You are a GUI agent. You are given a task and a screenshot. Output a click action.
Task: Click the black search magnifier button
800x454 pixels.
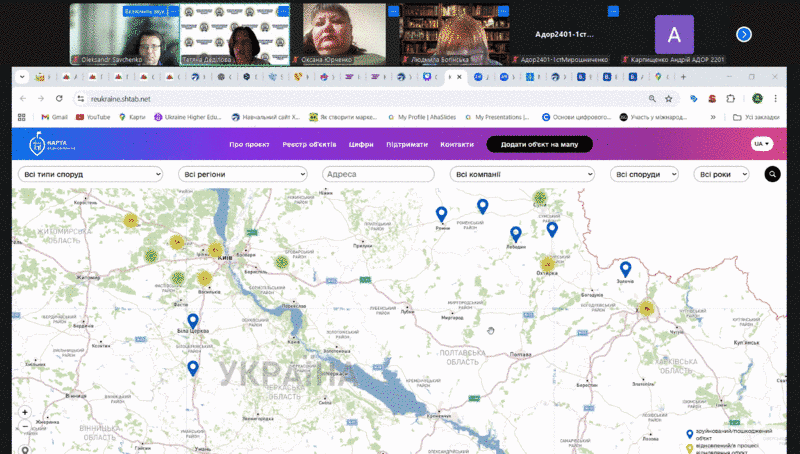772,174
